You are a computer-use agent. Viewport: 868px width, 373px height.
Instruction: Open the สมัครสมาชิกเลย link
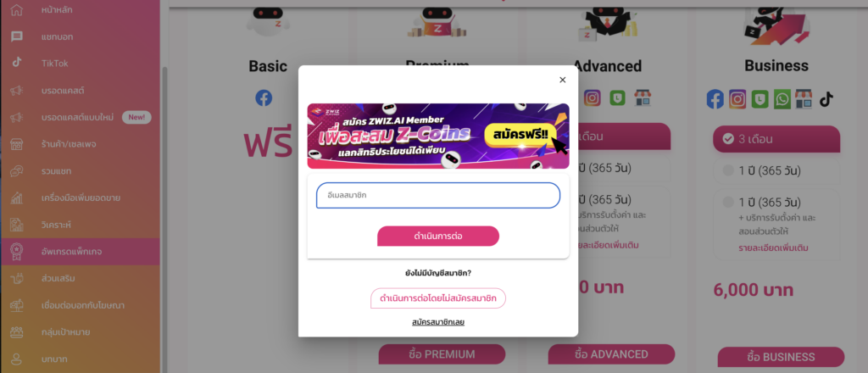(438, 321)
